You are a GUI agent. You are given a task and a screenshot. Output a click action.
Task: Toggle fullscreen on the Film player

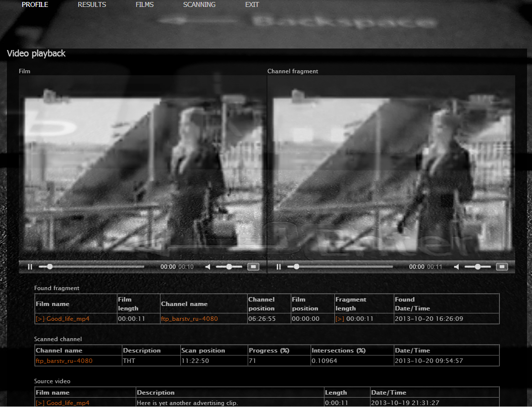point(253,267)
